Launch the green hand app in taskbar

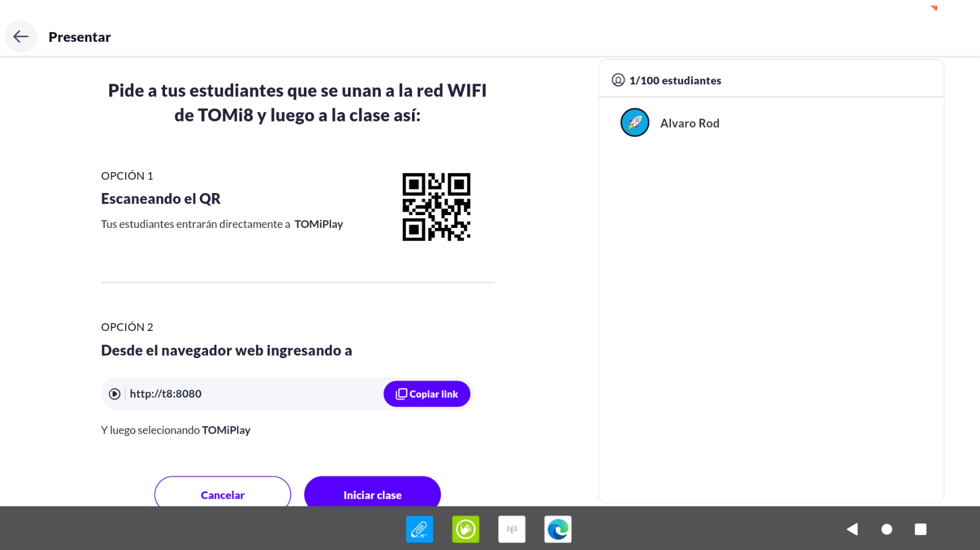[x=466, y=529]
